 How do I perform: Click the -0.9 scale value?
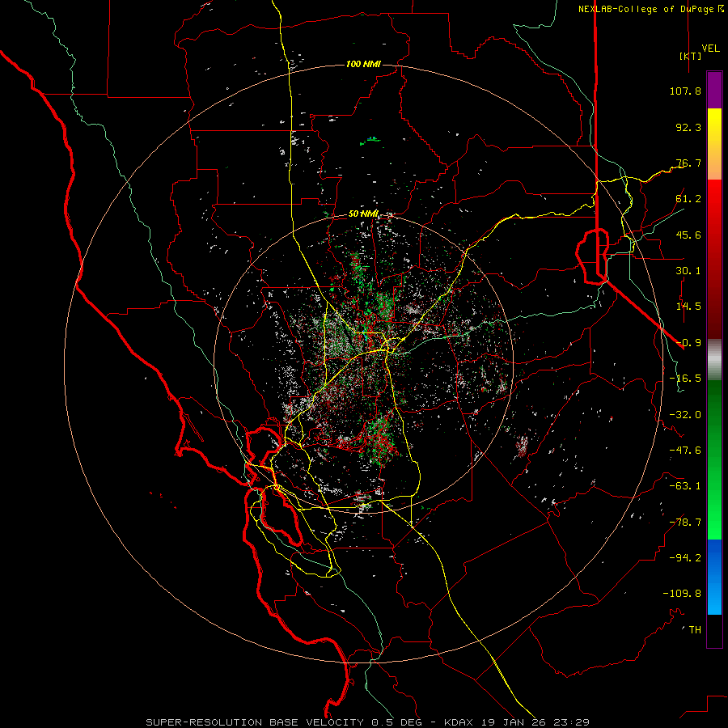[x=688, y=343]
